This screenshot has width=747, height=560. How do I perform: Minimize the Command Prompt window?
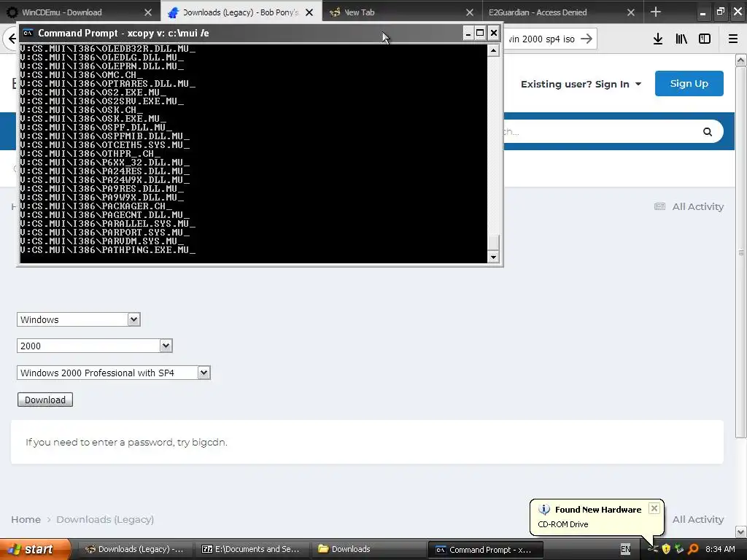[468, 33]
